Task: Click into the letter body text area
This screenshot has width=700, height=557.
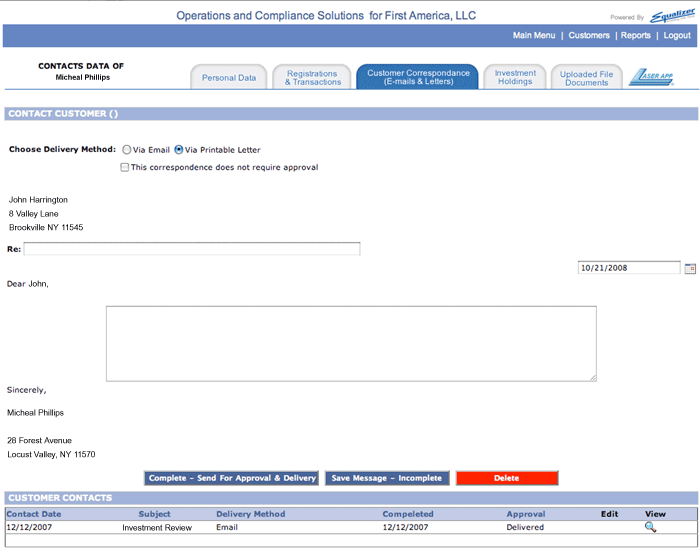Action: pos(351,344)
